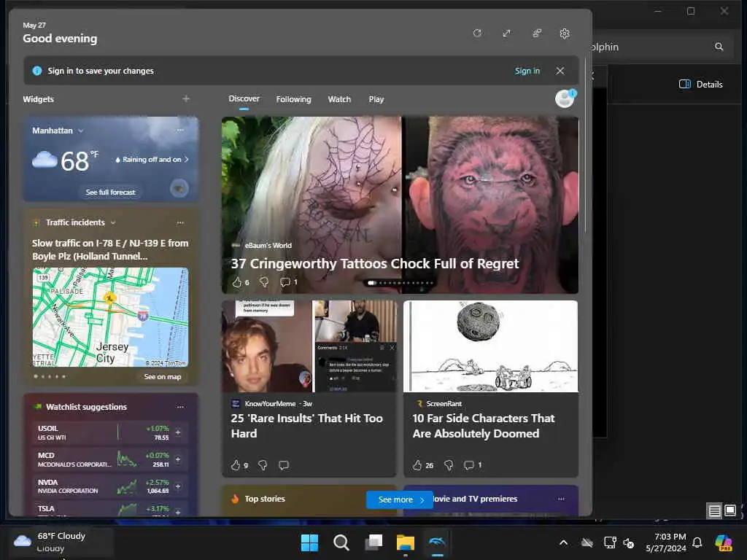Open Copilot preview from taskbar
Screen dimensions: 747x560
point(724,542)
